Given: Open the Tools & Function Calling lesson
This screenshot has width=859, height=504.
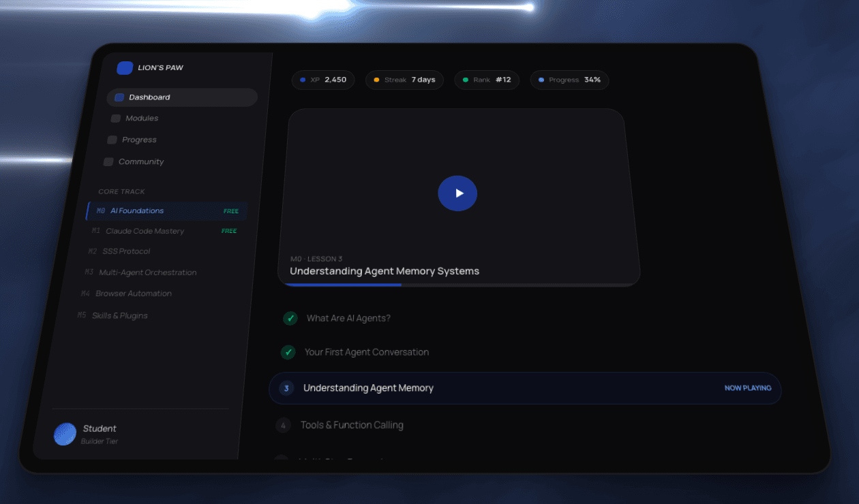Looking at the screenshot, I should [x=352, y=425].
